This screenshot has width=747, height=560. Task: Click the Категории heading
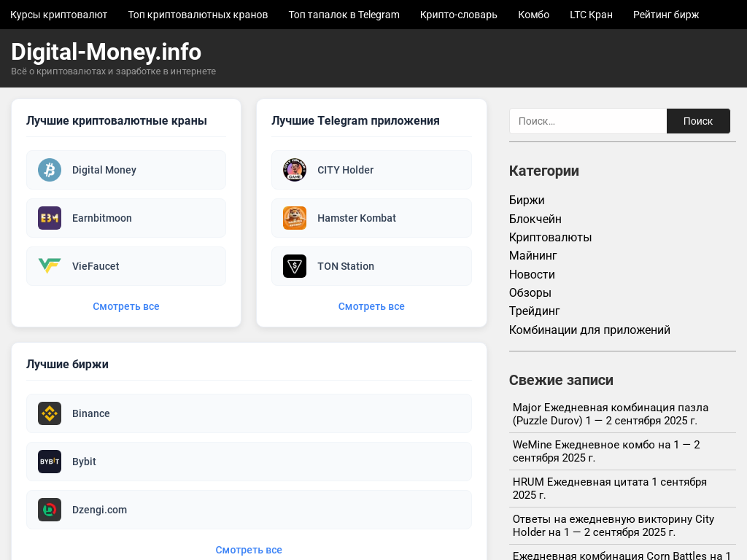[543, 171]
